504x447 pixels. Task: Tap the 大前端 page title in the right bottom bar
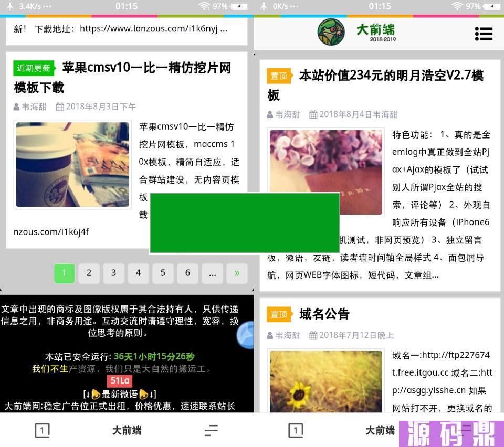click(380, 430)
